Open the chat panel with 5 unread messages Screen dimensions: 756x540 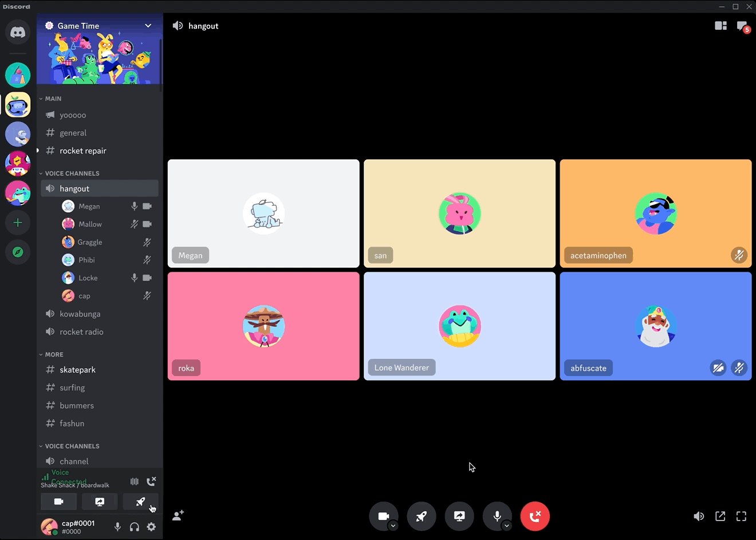pyautogui.click(x=742, y=26)
